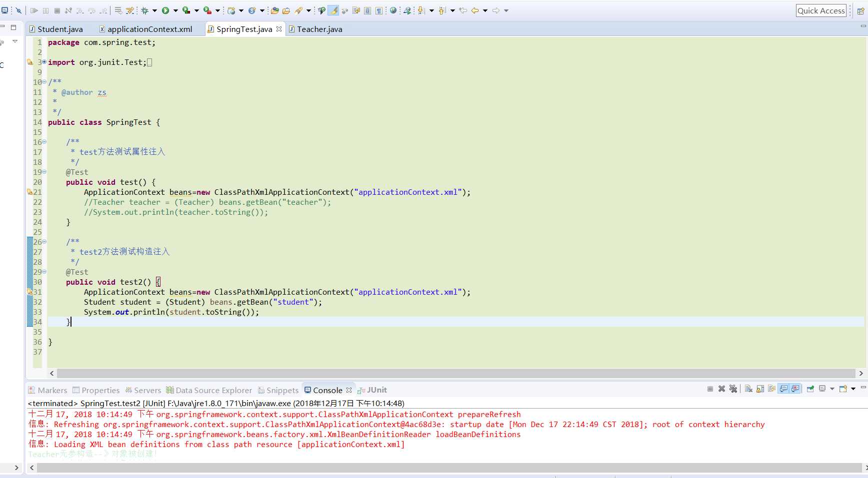This screenshot has width=868, height=478.
Task: Collapse the Javadoc comment at line 16
Action: coord(44,142)
